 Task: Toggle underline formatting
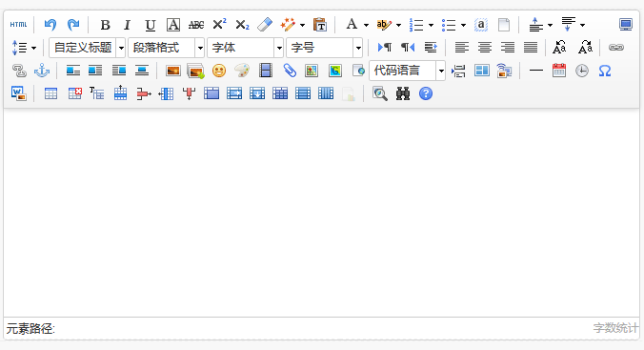151,25
